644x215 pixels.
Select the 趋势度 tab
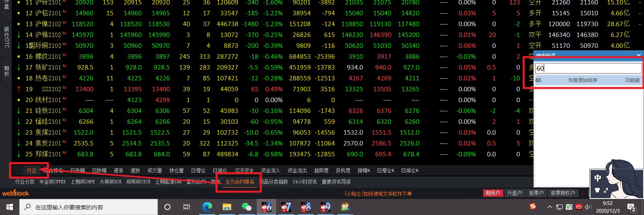point(321,171)
